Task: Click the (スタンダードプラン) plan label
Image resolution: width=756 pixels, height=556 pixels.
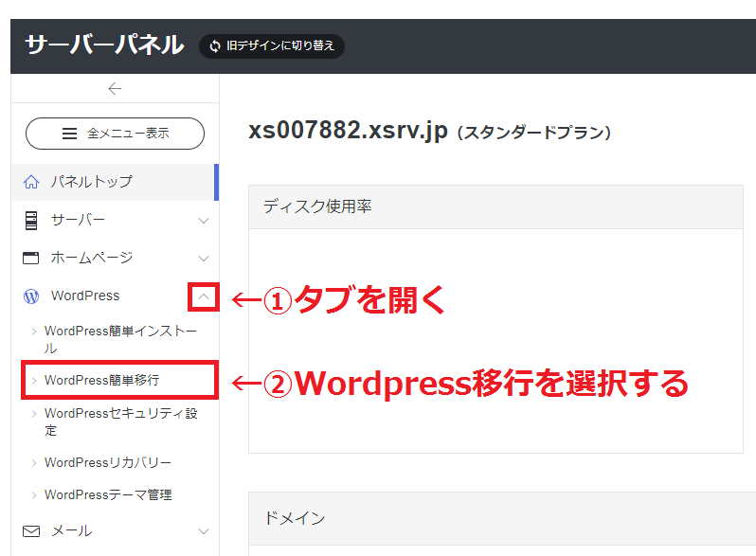Action: pos(534,133)
